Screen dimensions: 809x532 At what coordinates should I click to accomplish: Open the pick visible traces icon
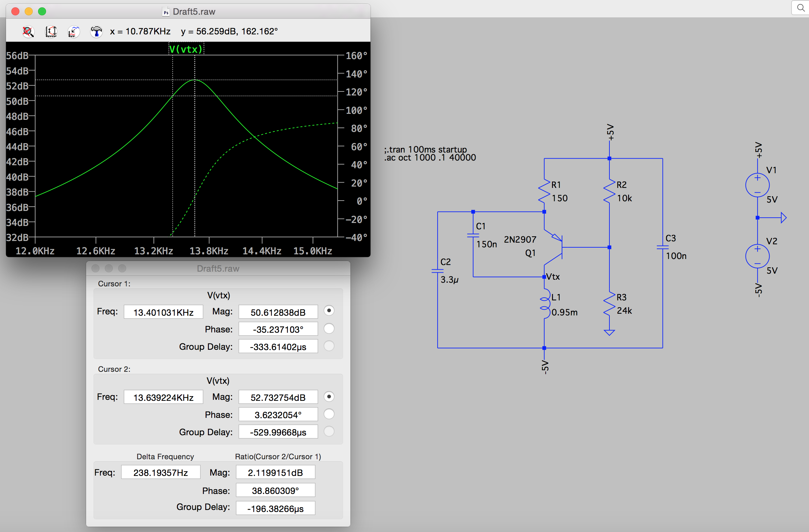73,32
